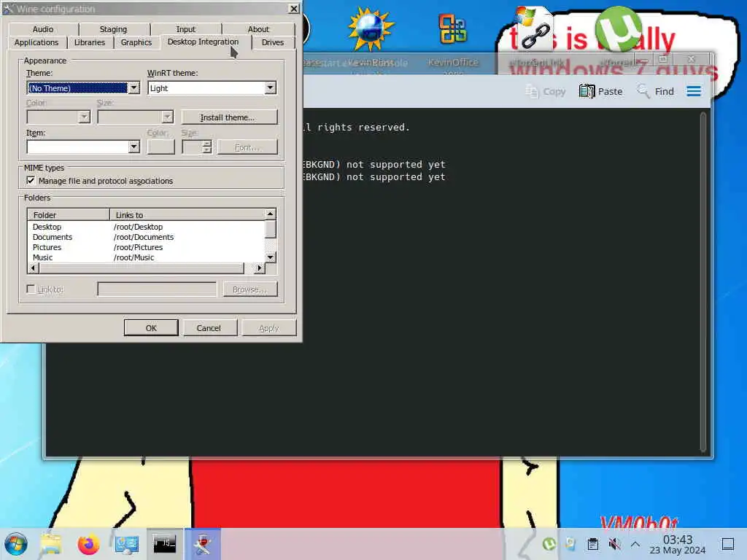The image size is (747, 560).
Task: Toggle Manage file and protocol associations
Action: click(x=31, y=181)
